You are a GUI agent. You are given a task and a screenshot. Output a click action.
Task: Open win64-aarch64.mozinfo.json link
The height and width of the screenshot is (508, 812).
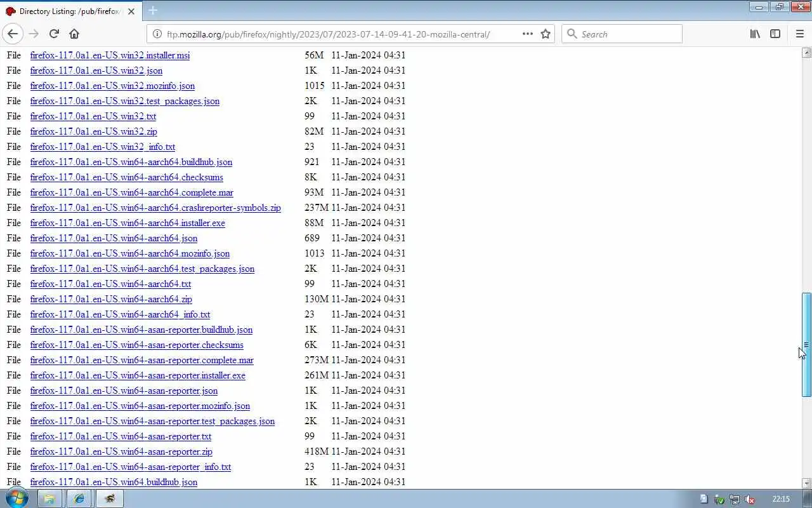point(130,253)
